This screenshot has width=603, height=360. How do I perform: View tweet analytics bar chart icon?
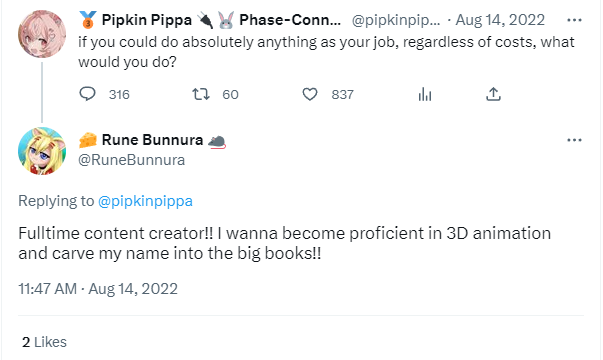(425, 94)
